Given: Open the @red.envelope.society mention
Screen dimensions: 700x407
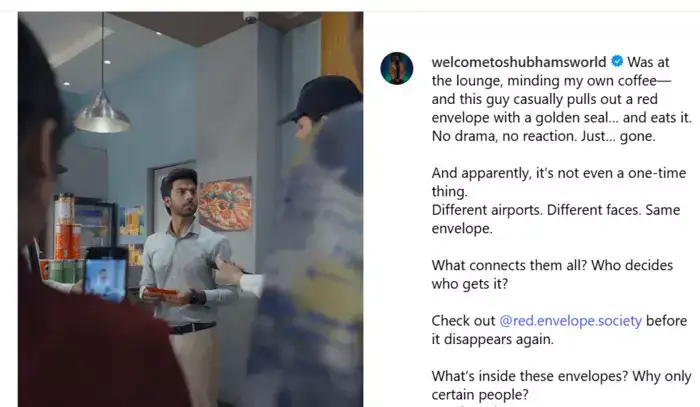Looking at the screenshot, I should (x=570, y=320).
